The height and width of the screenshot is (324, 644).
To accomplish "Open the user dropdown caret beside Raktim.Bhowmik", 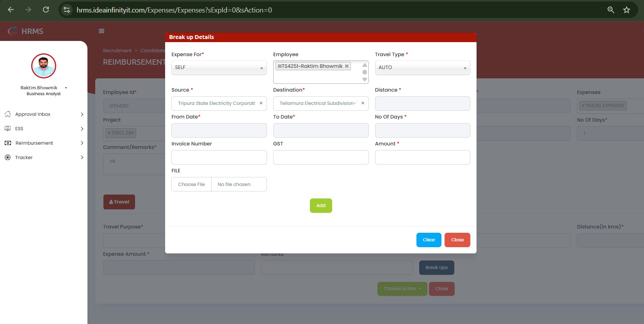I will 66,88.
